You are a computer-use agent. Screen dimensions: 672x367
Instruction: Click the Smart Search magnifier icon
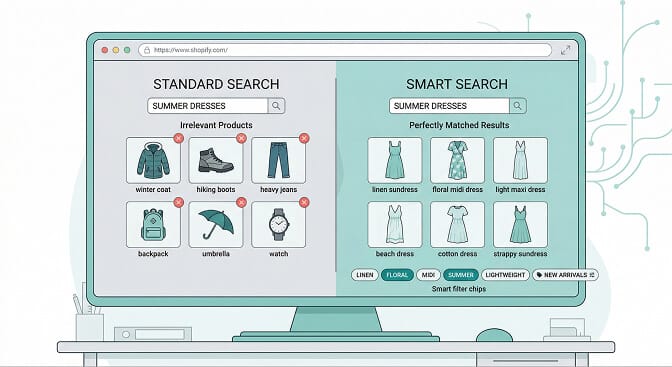pos(517,105)
